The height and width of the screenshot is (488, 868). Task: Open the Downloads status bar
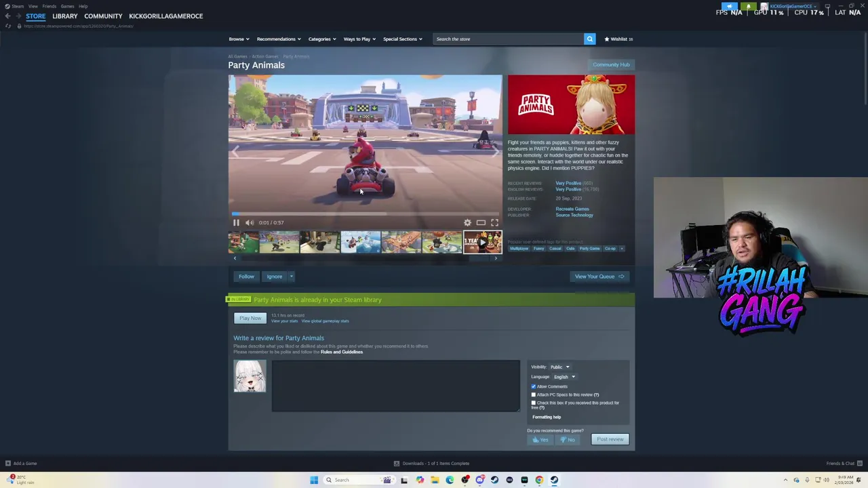(x=432, y=464)
